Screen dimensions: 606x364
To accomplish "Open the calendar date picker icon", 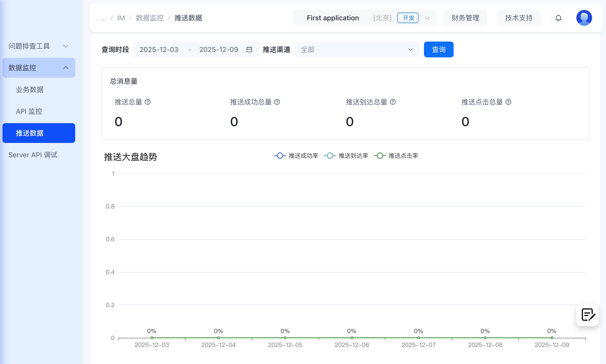I will coord(249,49).
